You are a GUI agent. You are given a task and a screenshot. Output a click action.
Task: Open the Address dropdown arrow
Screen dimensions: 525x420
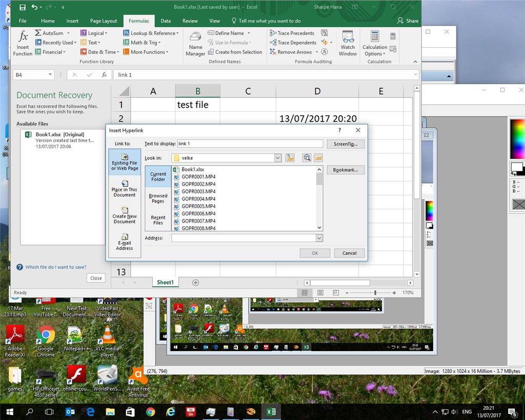(x=319, y=238)
